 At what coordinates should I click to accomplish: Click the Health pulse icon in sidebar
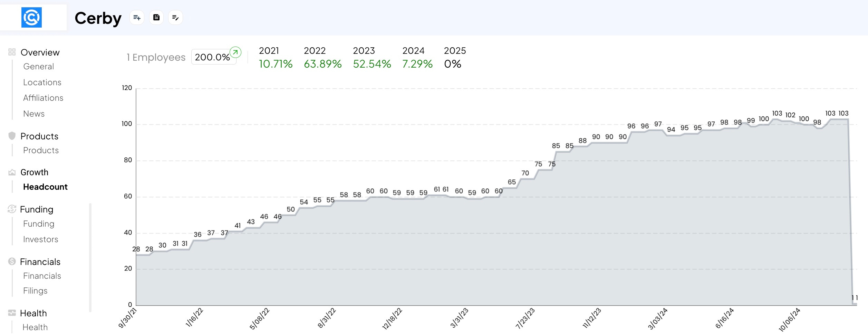(x=12, y=313)
